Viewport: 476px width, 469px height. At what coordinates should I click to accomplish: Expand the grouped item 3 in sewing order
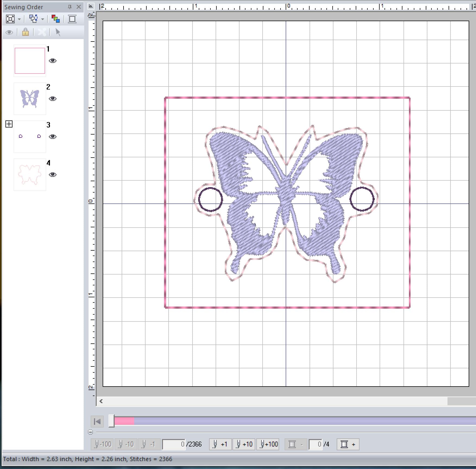[9, 124]
